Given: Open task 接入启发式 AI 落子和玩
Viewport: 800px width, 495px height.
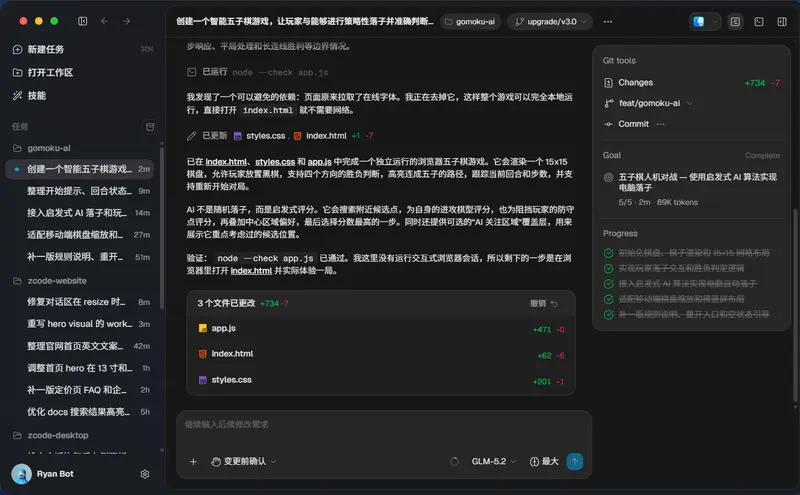Looking at the screenshot, I should pyautogui.click(x=80, y=213).
